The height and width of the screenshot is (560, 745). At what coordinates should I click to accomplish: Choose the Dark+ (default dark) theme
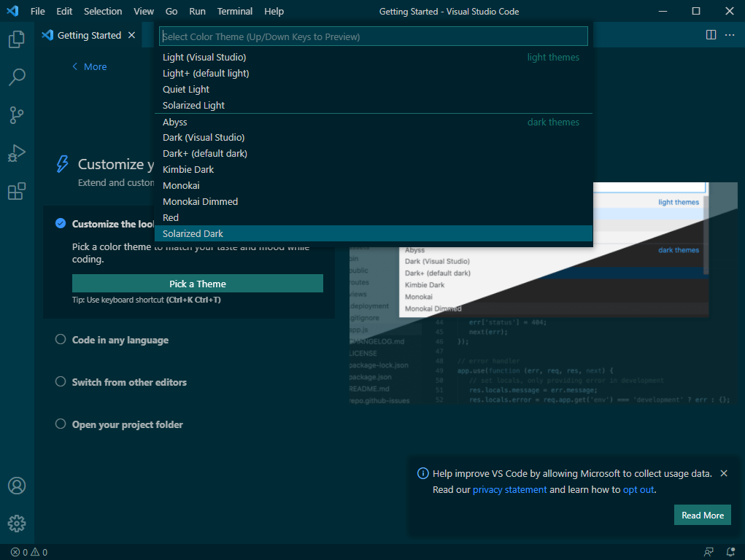(374, 153)
